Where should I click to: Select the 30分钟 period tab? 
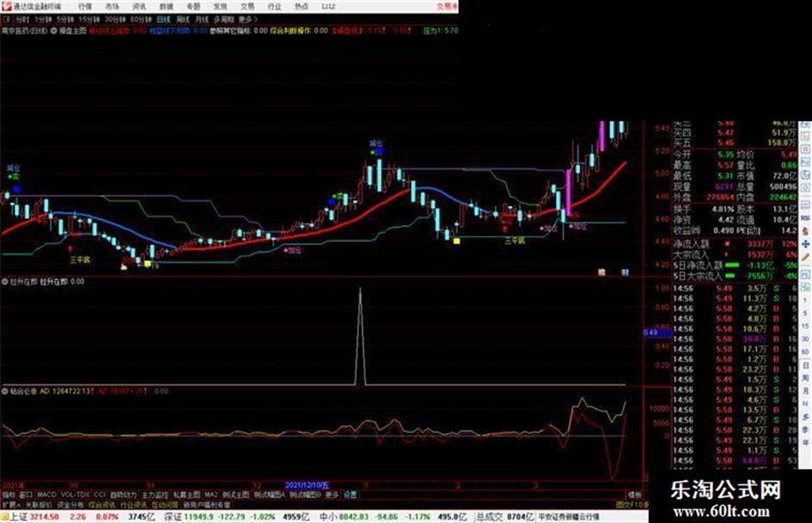tap(114, 19)
